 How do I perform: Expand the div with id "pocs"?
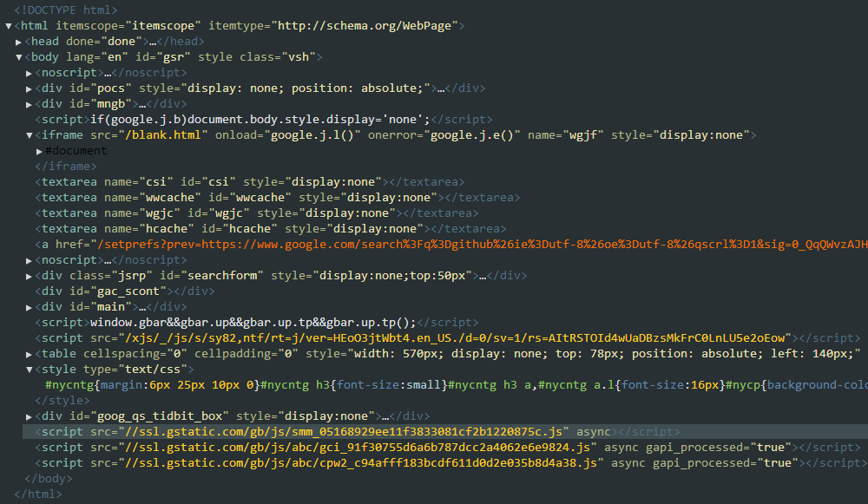point(29,88)
